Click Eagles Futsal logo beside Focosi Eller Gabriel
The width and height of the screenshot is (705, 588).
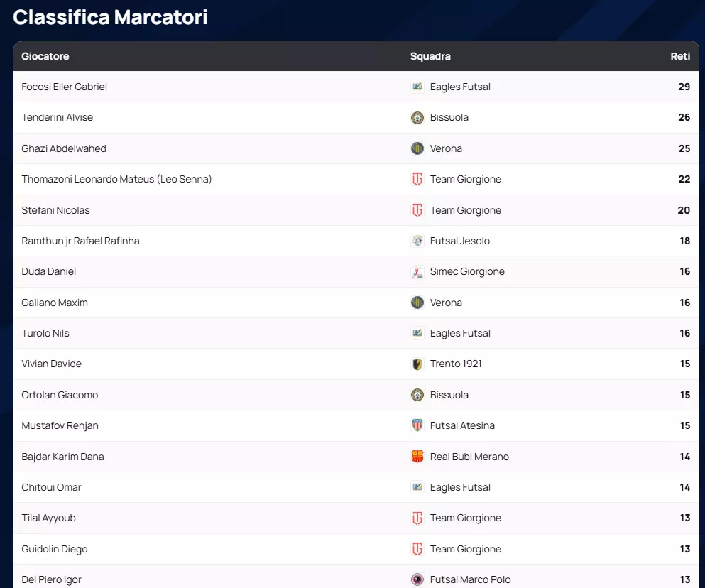click(x=417, y=87)
